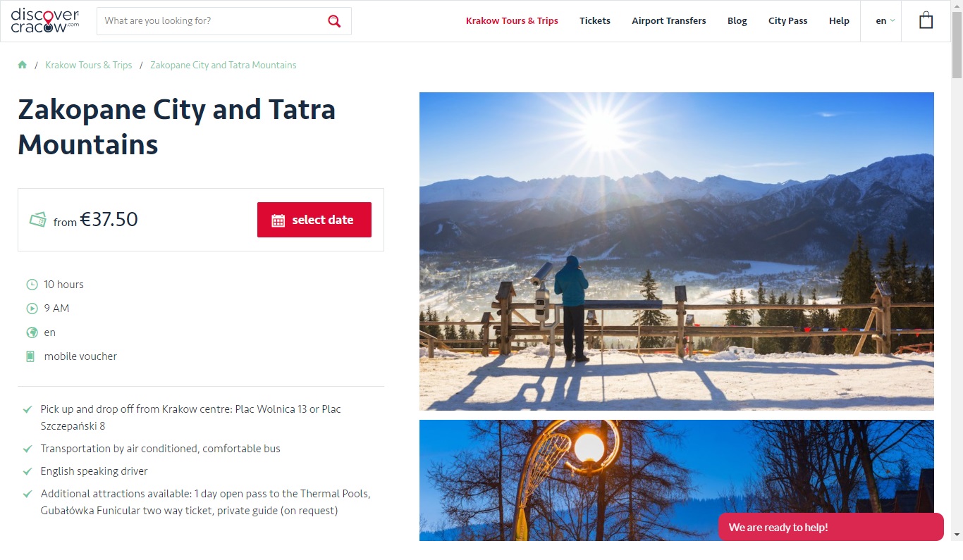Click the green home breadcrumb icon

coord(23,65)
